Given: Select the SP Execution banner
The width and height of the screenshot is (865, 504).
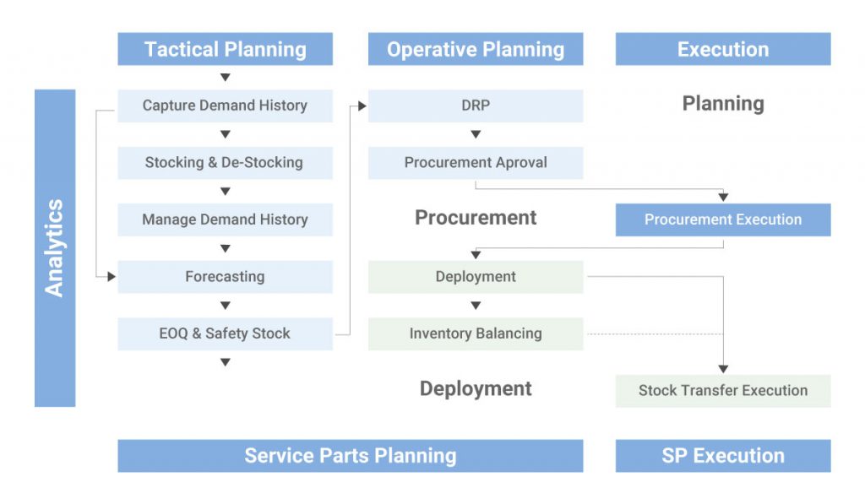Looking at the screenshot, I should pyautogui.click(x=723, y=456).
